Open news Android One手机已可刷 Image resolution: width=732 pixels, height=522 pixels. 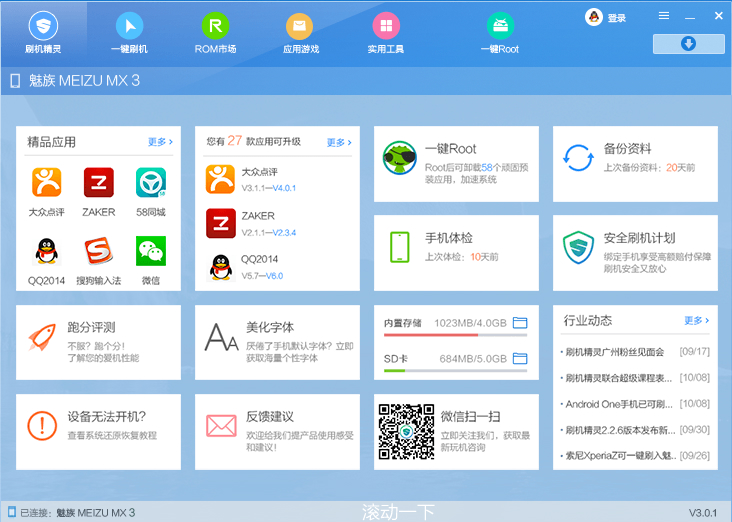[619, 404]
